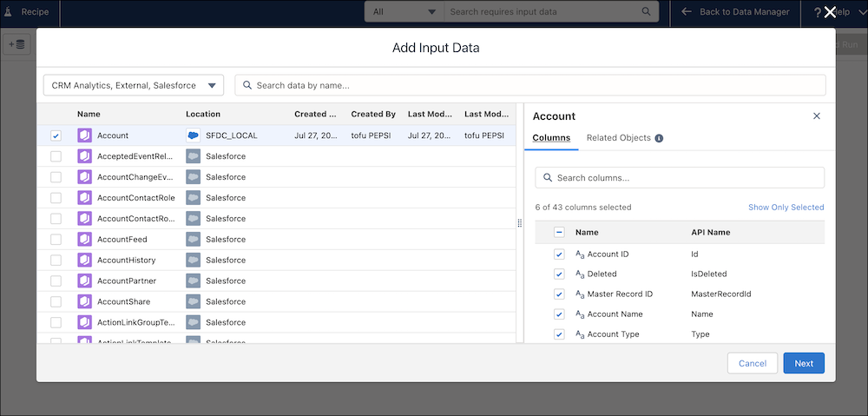Uncheck the Account ID column checkbox
The height and width of the screenshot is (416, 868).
coord(559,254)
